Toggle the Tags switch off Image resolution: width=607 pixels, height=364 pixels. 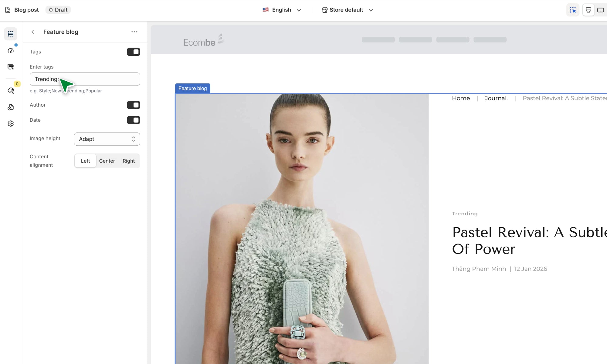tap(133, 52)
